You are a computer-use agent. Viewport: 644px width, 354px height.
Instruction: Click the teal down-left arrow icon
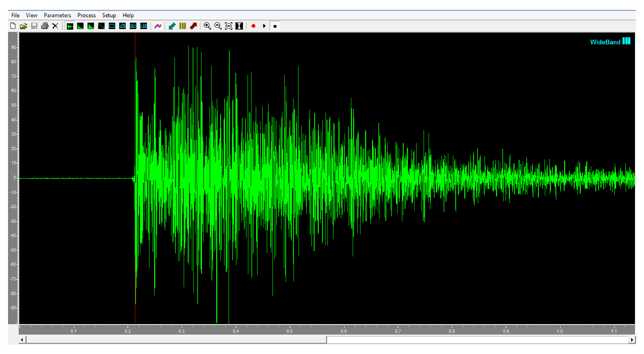click(x=172, y=26)
